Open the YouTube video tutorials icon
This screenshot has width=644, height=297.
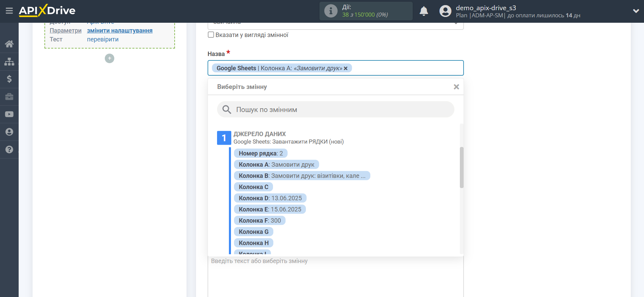[9, 114]
